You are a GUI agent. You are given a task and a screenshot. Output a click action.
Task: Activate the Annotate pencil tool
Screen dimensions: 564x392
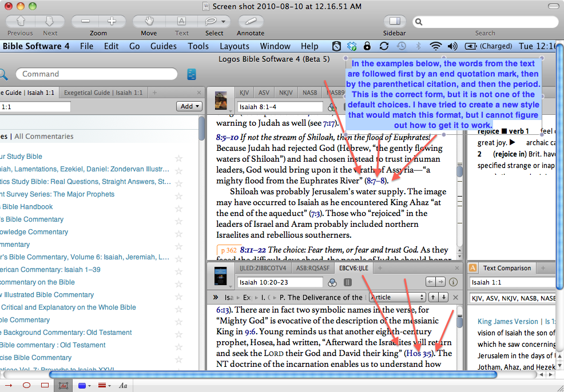coord(251,22)
